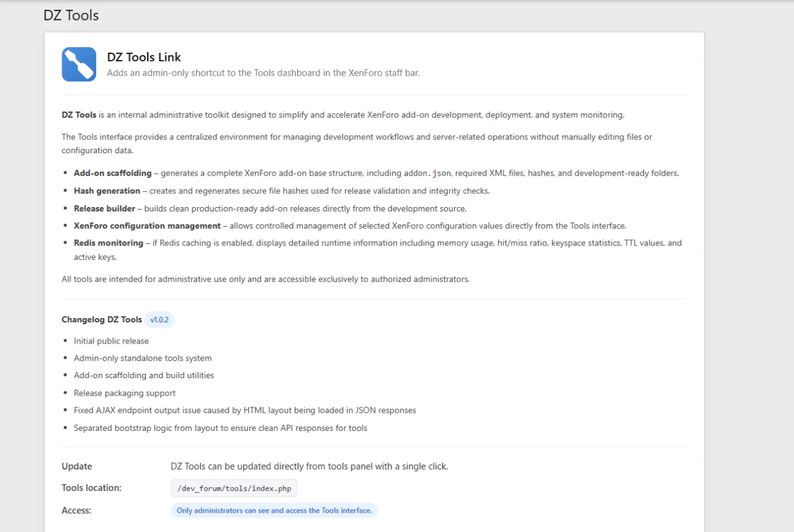Click the admin-only shortcut subtitle text
Image resolution: width=794 pixels, height=532 pixels.
[263, 73]
